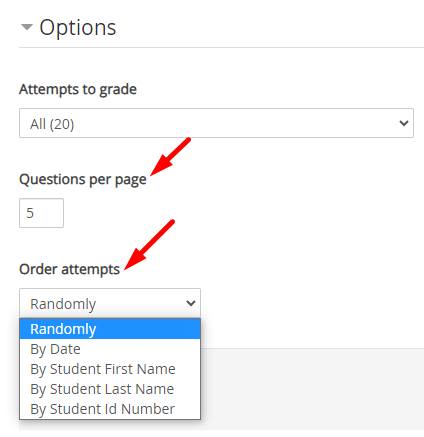Collapse the Options section triangle
This screenshot has height=437, width=424.
[x=27, y=27]
